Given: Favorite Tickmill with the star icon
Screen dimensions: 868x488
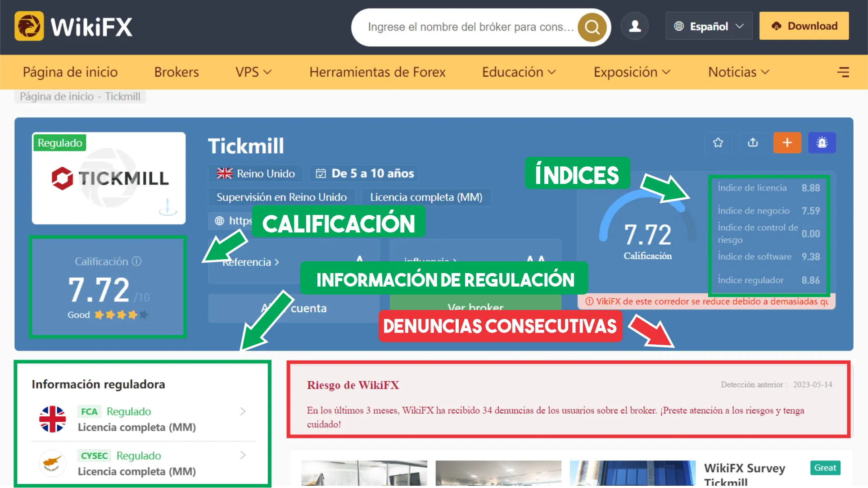Looking at the screenshot, I should coord(718,143).
